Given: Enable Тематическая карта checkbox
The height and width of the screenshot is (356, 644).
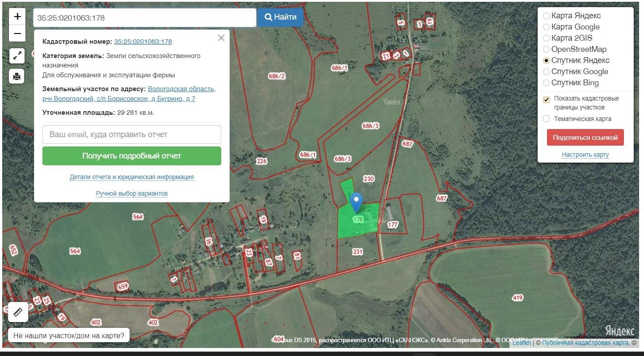Looking at the screenshot, I should [x=546, y=119].
